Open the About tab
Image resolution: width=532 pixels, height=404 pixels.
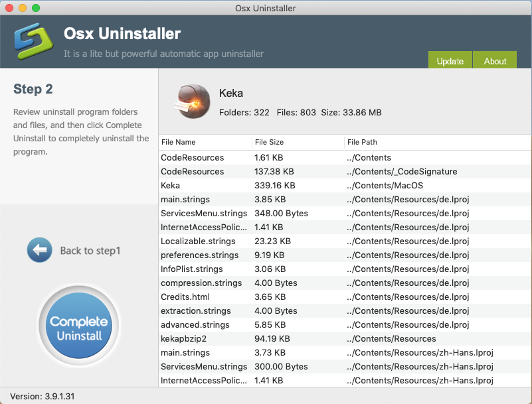tap(495, 60)
